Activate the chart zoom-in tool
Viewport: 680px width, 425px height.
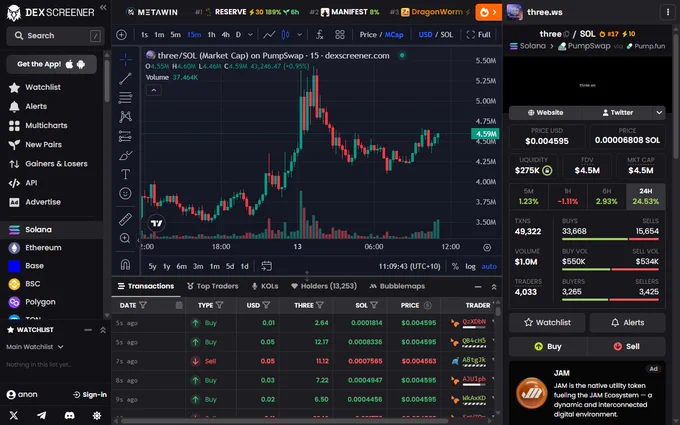click(125, 238)
